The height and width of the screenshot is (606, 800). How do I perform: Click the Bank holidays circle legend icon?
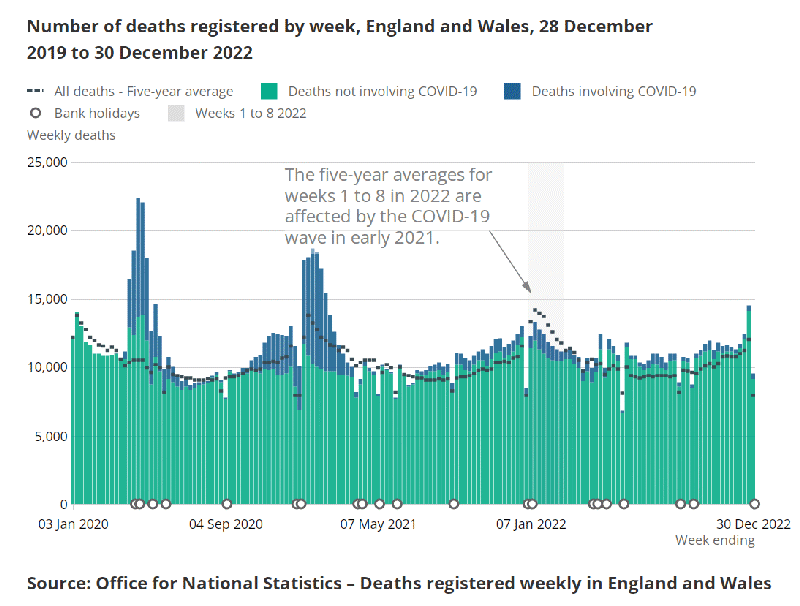click(35, 113)
